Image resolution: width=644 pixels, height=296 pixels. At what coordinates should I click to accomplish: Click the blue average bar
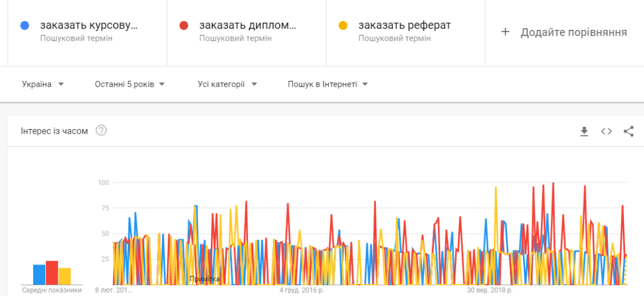point(40,275)
